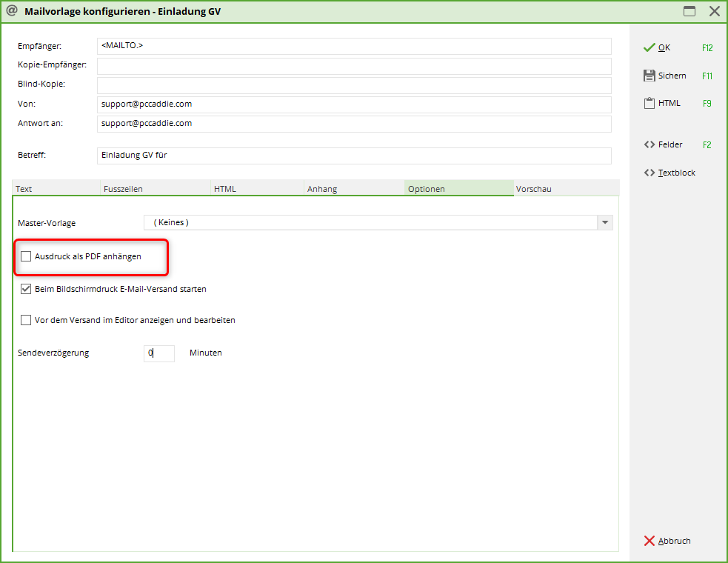Screen dimensions: 728x563
Task: Enable Ausdruck als PDF anhängen checkbox
Action: (27, 256)
